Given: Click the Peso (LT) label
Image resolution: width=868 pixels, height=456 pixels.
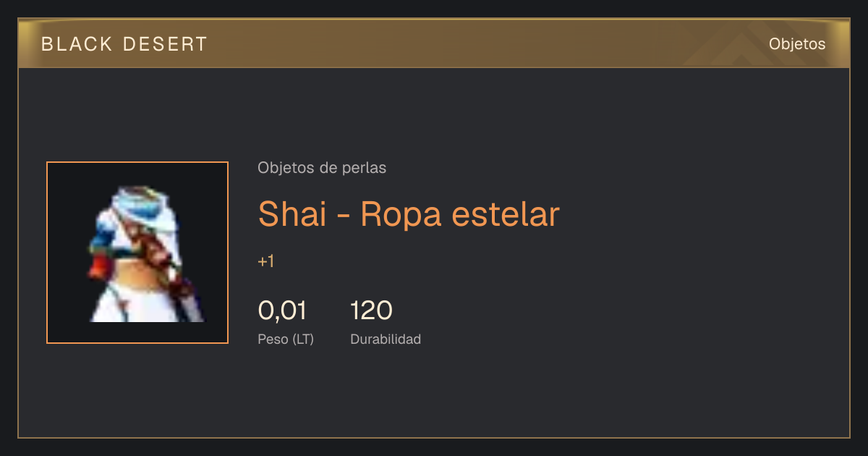Looking at the screenshot, I should point(286,339).
